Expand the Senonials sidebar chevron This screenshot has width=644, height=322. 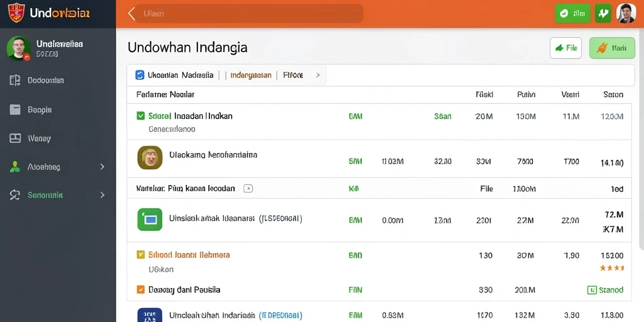click(x=103, y=195)
